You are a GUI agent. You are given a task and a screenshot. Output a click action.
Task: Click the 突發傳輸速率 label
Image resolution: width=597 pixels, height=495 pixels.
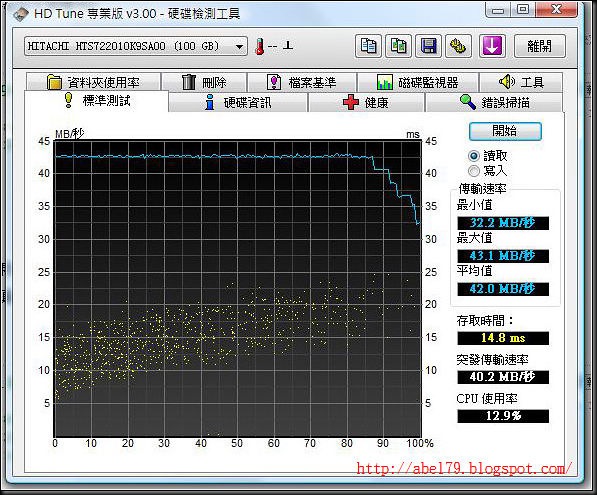click(493, 359)
